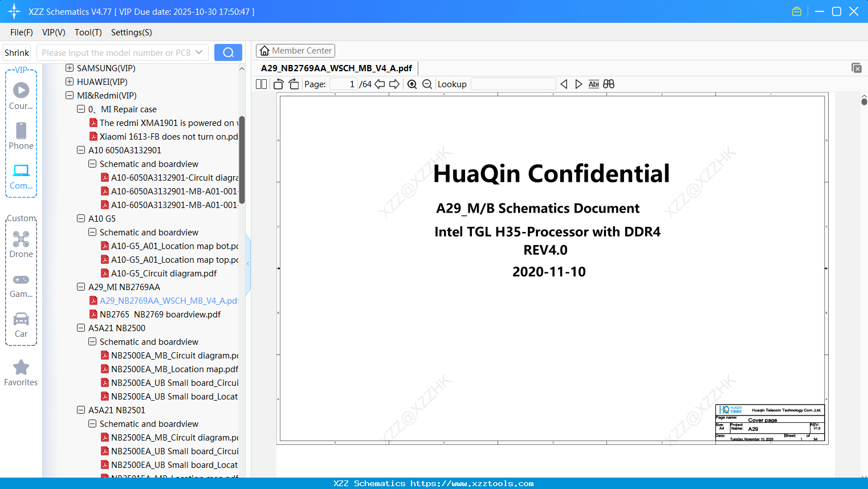The width and height of the screenshot is (868, 489).
Task: Open the Course category in the sidebar
Action: (21, 96)
